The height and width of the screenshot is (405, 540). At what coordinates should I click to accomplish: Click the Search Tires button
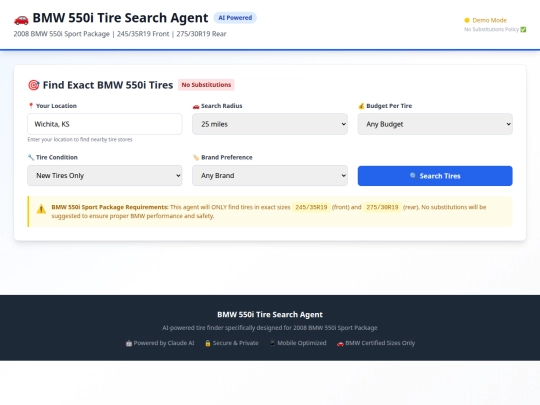pyautogui.click(x=435, y=176)
